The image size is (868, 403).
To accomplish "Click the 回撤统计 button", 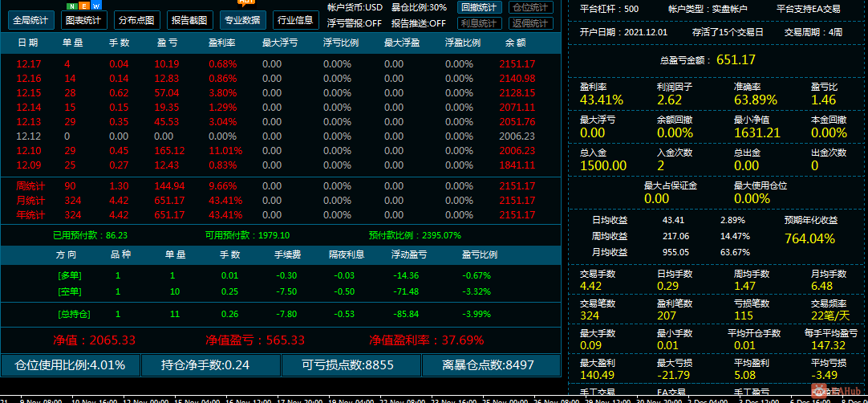I will coord(480,8).
